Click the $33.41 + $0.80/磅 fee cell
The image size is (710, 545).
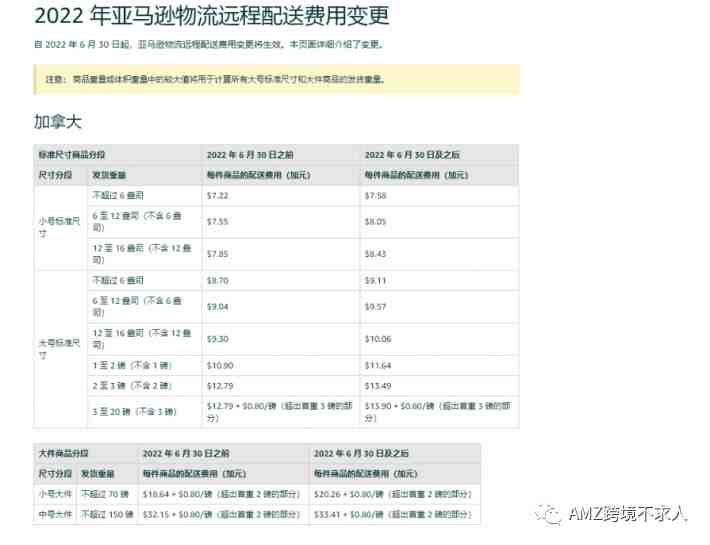coord(393,514)
